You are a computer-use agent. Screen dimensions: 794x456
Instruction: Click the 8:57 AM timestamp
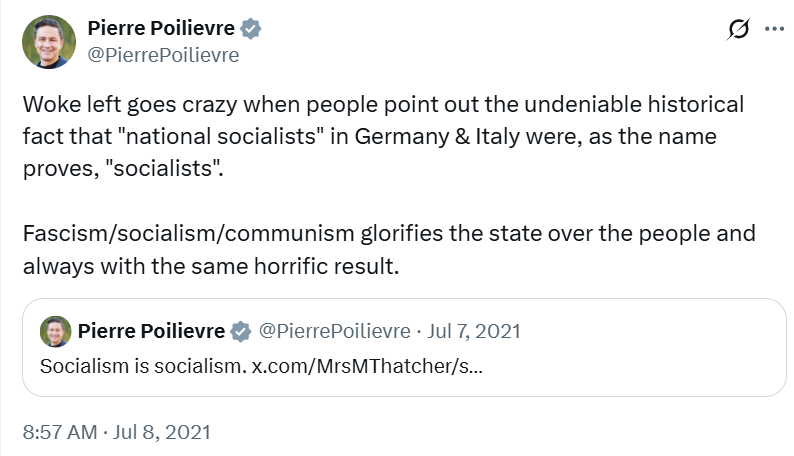pyautogui.click(x=59, y=434)
